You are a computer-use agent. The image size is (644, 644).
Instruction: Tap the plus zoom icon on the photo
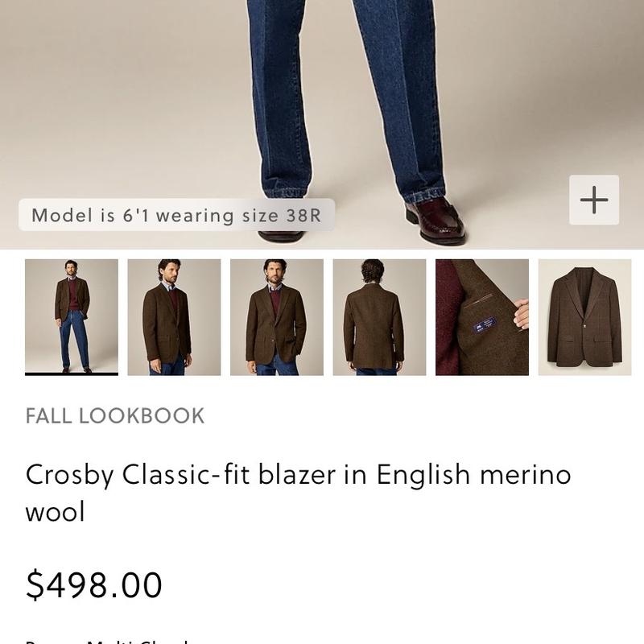pos(594,200)
